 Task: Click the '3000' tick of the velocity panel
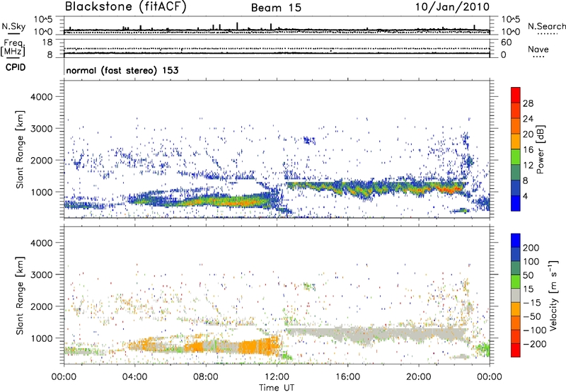click(x=42, y=275)
